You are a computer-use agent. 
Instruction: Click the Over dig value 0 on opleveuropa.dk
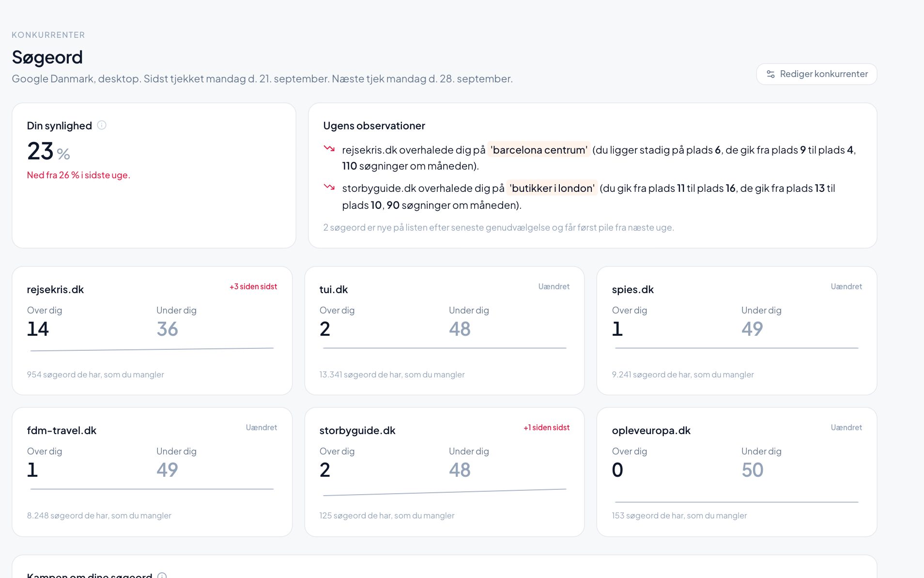pyautogui.click(x=617, y=470)
